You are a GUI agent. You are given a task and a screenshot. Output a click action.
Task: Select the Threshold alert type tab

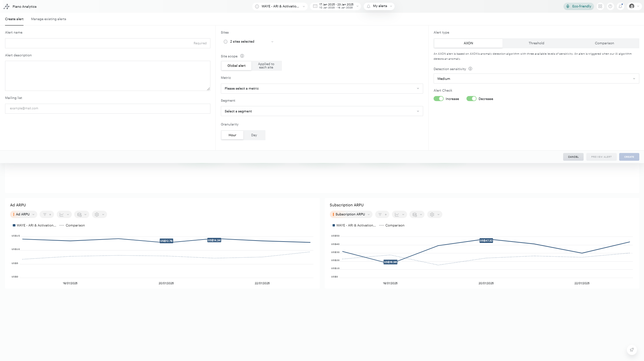coord(536,43)
